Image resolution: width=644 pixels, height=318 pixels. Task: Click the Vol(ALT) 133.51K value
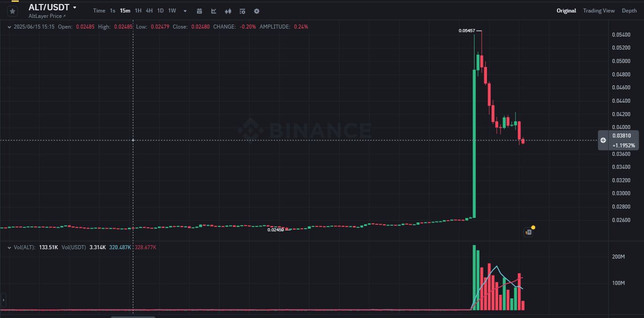pos(49,247)
